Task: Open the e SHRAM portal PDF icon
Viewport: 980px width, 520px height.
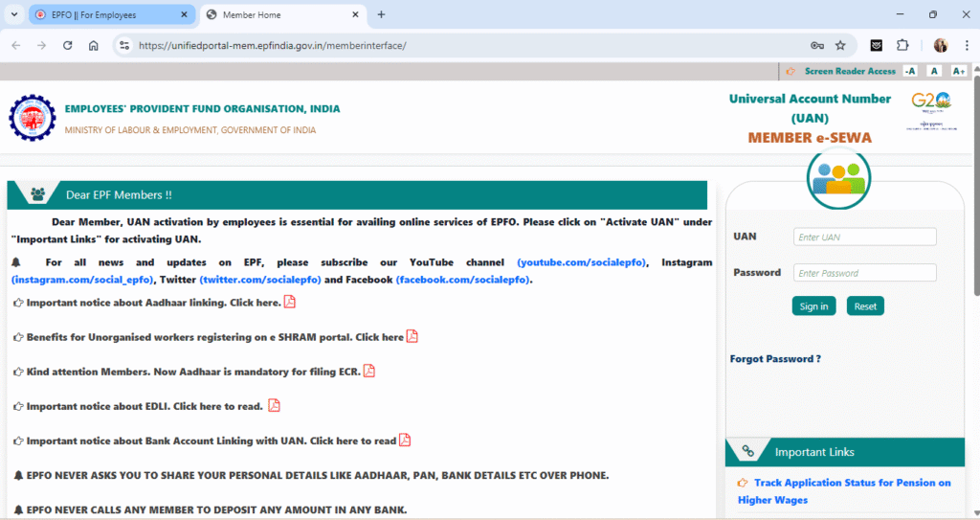Action: coord(412,336)
